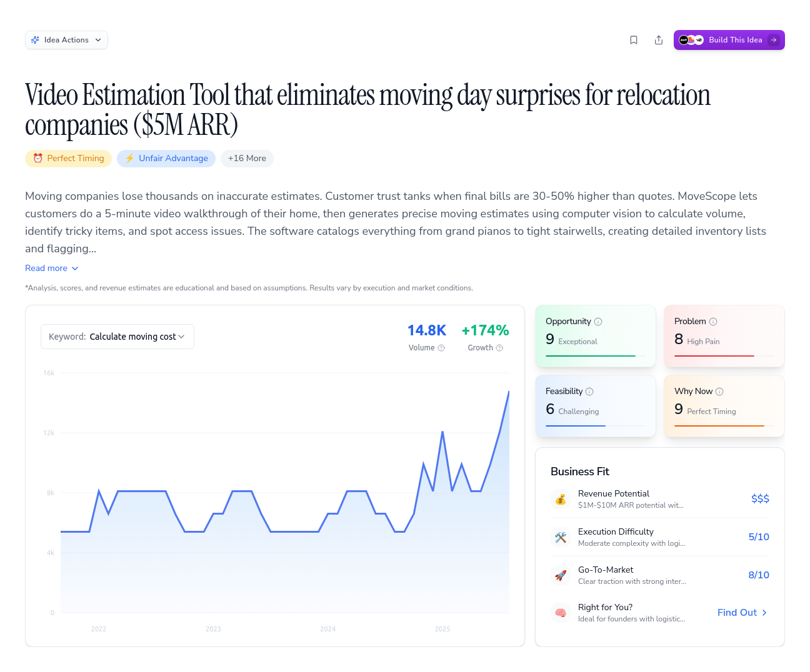Click the Perfect Timing tag
810x672 pixels.
69,159
